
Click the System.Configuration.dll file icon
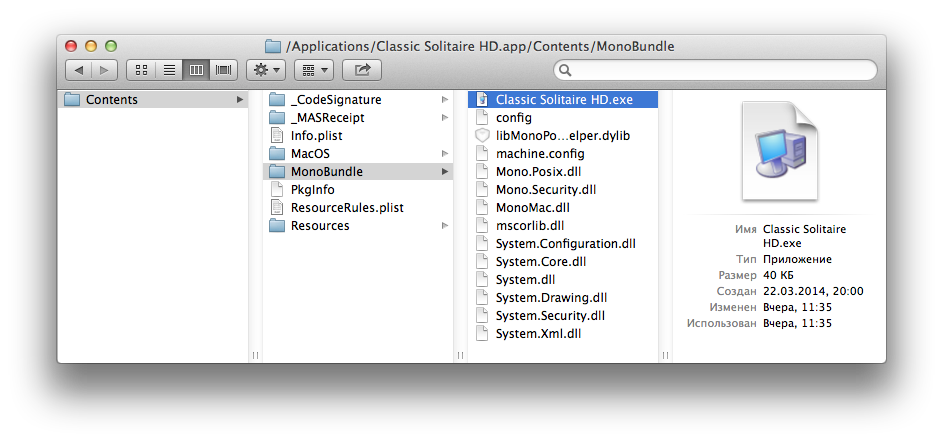pos(482,244)
